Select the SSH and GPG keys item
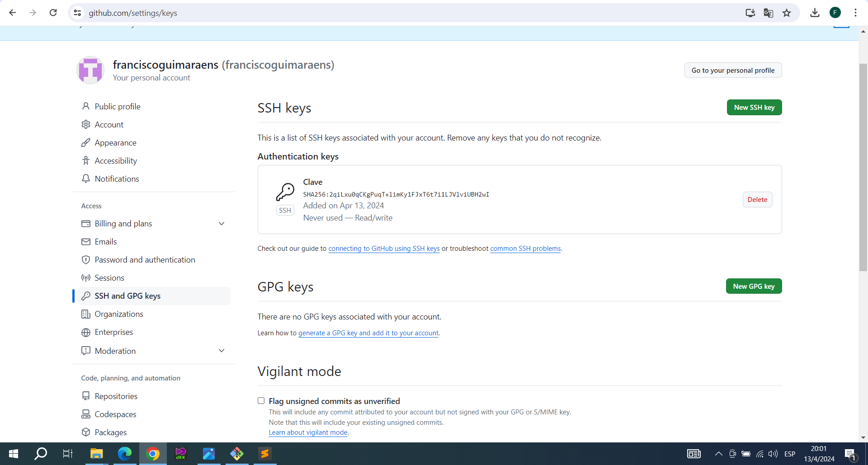Screen dimensions: 868x465 (154, 296)
